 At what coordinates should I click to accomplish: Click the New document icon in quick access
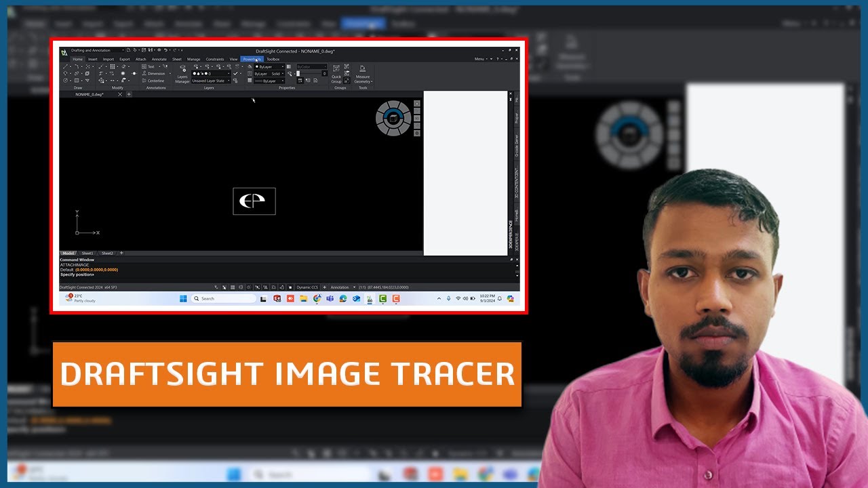click(128, 50)
